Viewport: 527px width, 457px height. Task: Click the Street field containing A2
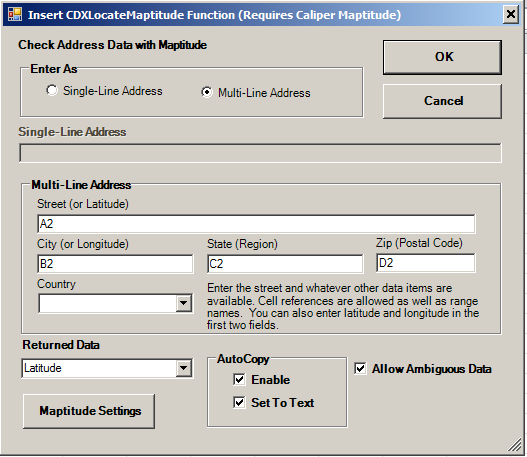click(x=256, y=224)
